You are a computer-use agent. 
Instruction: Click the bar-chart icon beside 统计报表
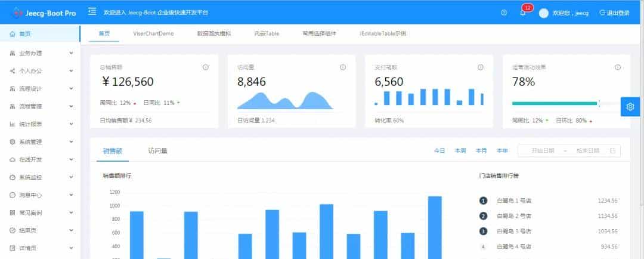coord(13,124)
